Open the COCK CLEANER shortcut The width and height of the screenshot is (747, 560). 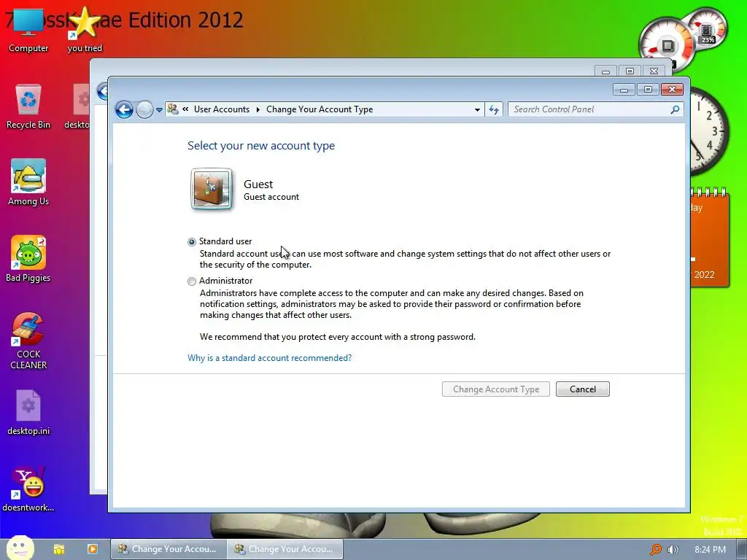click(x=28, y=341)
